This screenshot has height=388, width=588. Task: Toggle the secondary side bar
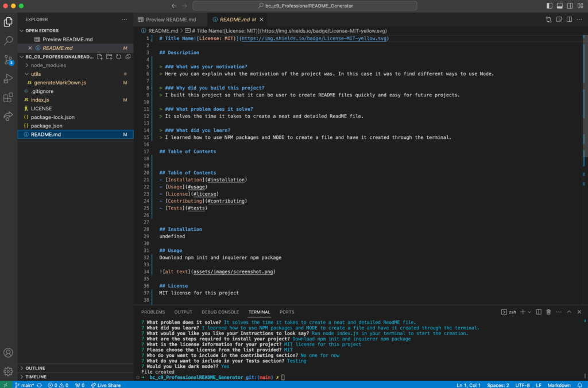click(x=569, y=6)
